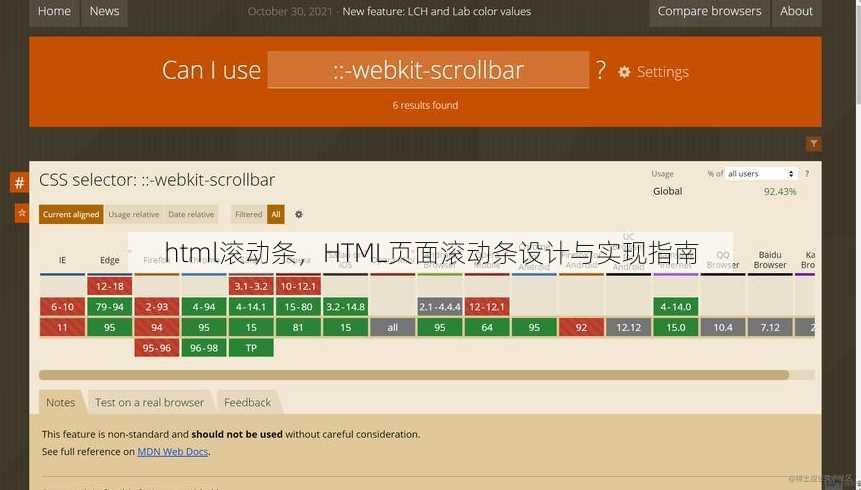The height and width of the screenshot is (490, 861).
Task: Click the Edge column header
Action: (109, 260)
